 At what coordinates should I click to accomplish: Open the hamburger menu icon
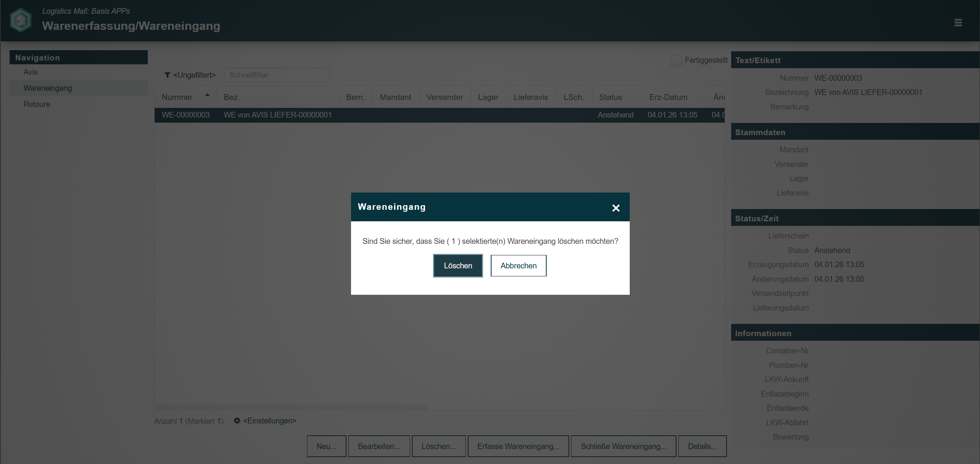point(958,23)
